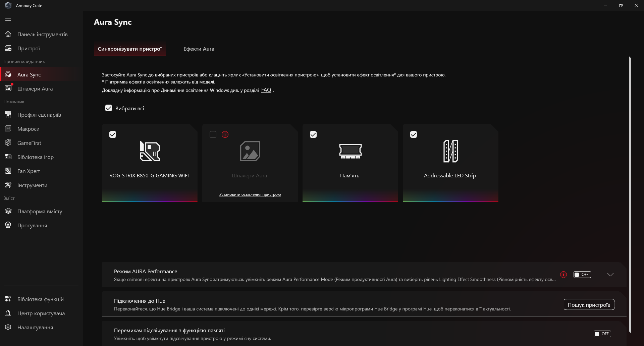Click the red info icon on Шпалери Aura card

click(x=225, y=134)
